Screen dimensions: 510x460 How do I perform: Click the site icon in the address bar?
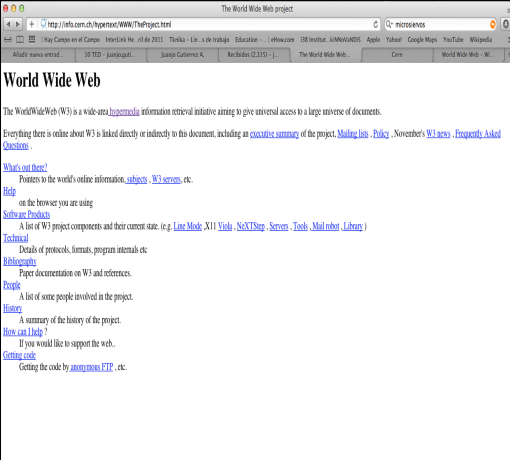coord(43,24)
